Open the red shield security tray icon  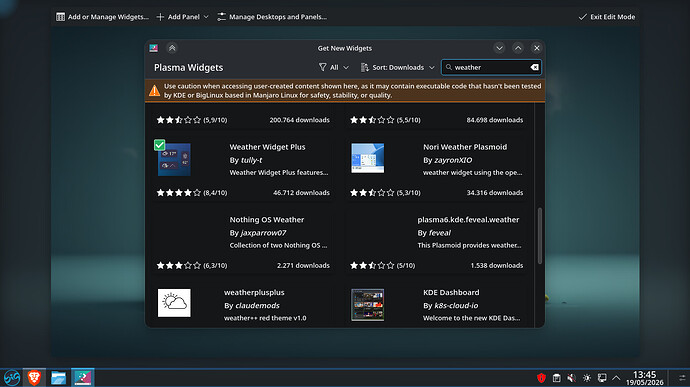tap(541, 378)
